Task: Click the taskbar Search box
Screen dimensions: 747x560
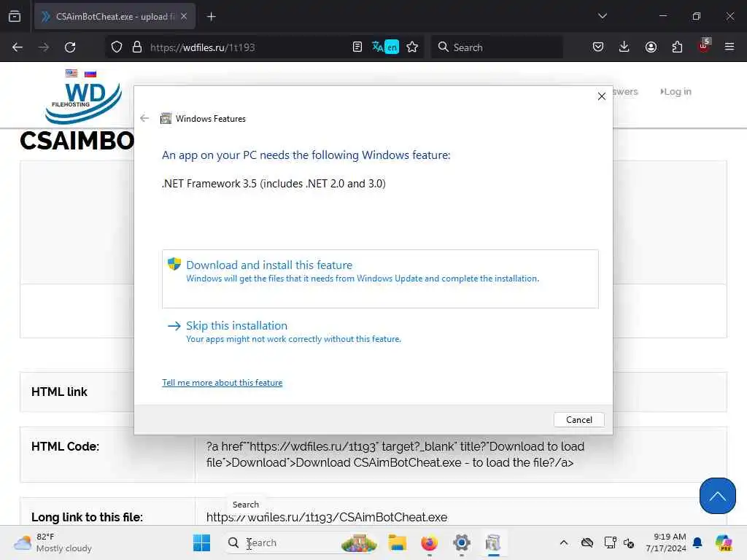Action: coord(301,542)
